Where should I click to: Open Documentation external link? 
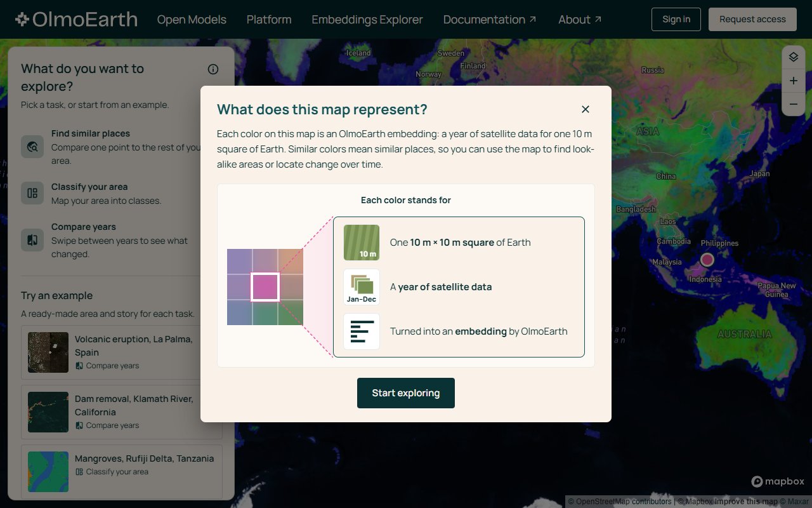[490, 20]
